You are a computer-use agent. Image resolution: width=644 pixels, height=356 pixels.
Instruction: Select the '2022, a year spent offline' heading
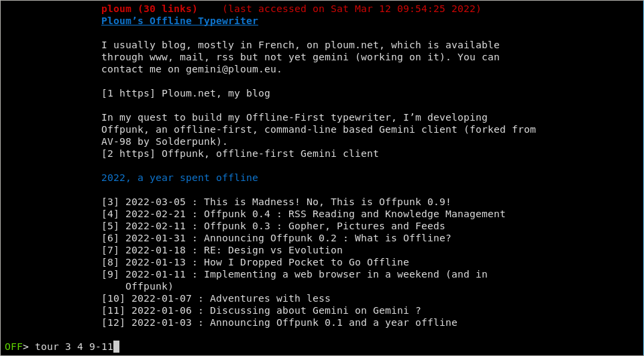pyautogui.click(x=179, y=178)
